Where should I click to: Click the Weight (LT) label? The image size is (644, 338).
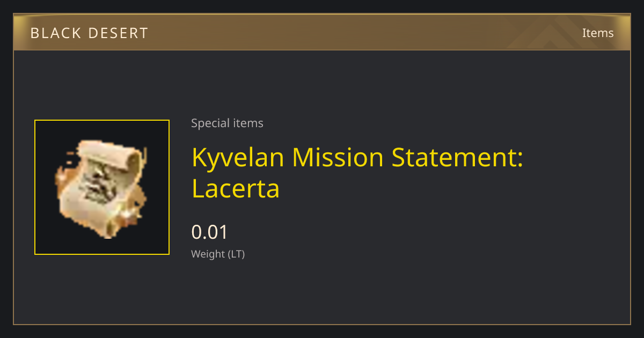click(218, 254)
